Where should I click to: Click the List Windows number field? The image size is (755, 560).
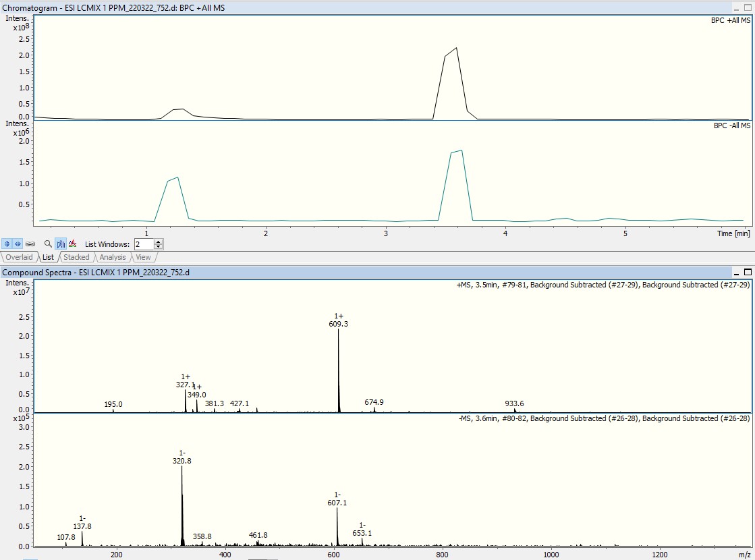[143, 244]
